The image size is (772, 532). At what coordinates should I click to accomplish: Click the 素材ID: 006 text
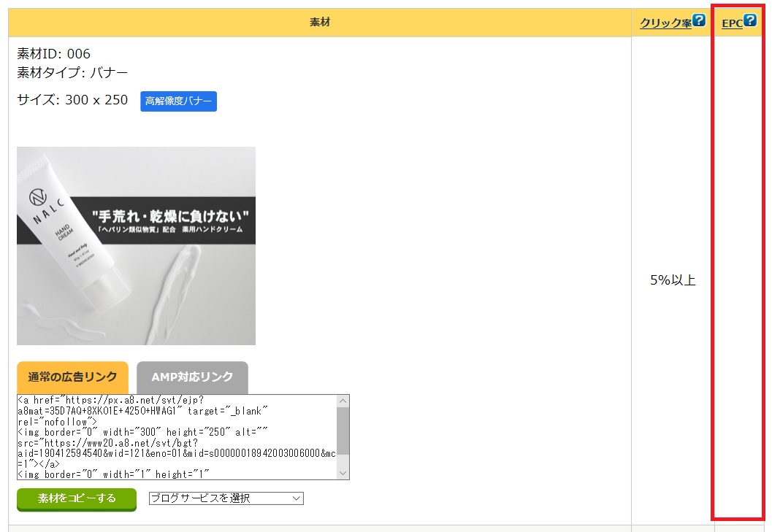click(x=54, y=54)
